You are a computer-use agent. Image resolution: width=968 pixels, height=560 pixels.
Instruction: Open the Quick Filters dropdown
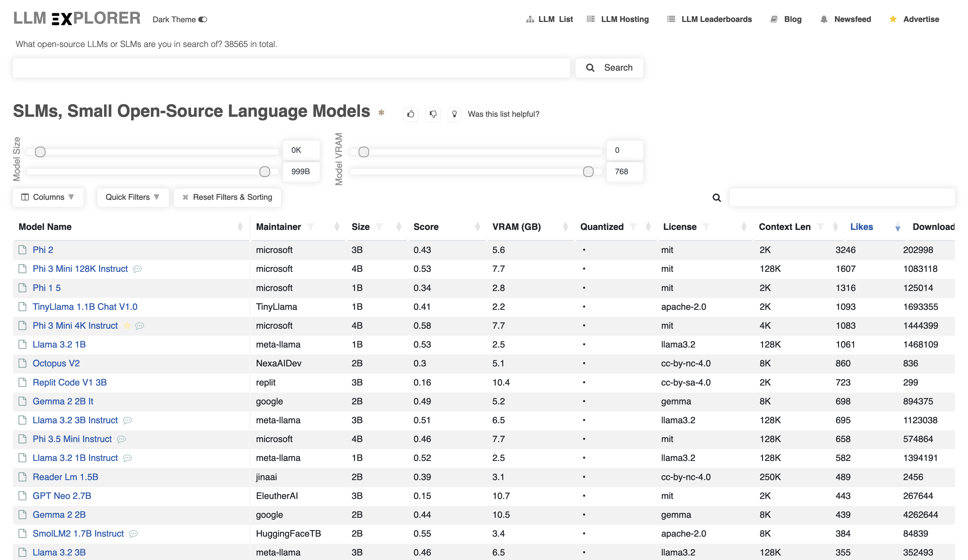(133, 198)
